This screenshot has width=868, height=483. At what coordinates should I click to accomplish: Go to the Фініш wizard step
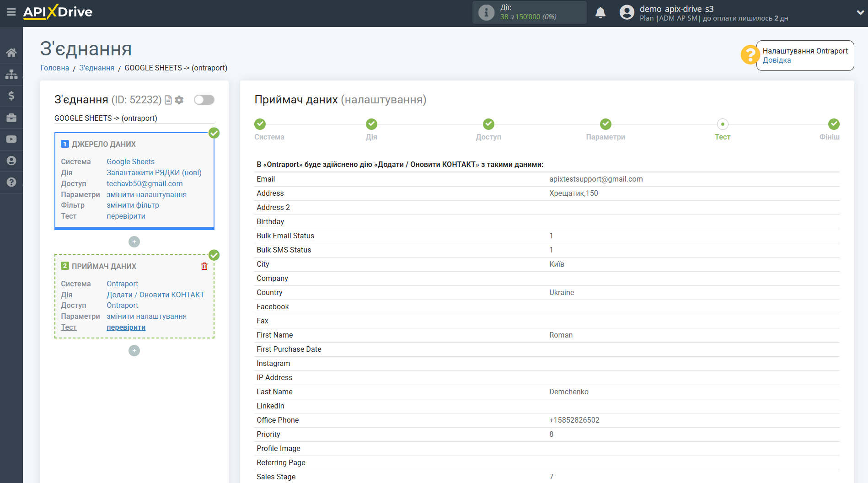click(x=833, y=124)
